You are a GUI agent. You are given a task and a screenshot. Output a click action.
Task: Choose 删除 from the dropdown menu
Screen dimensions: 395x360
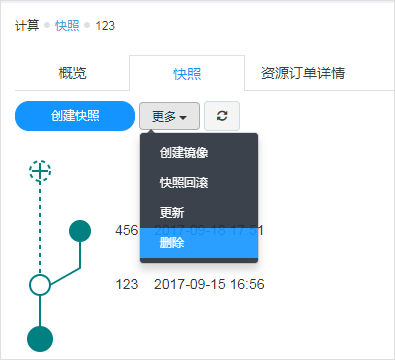(x=199, y=243)
